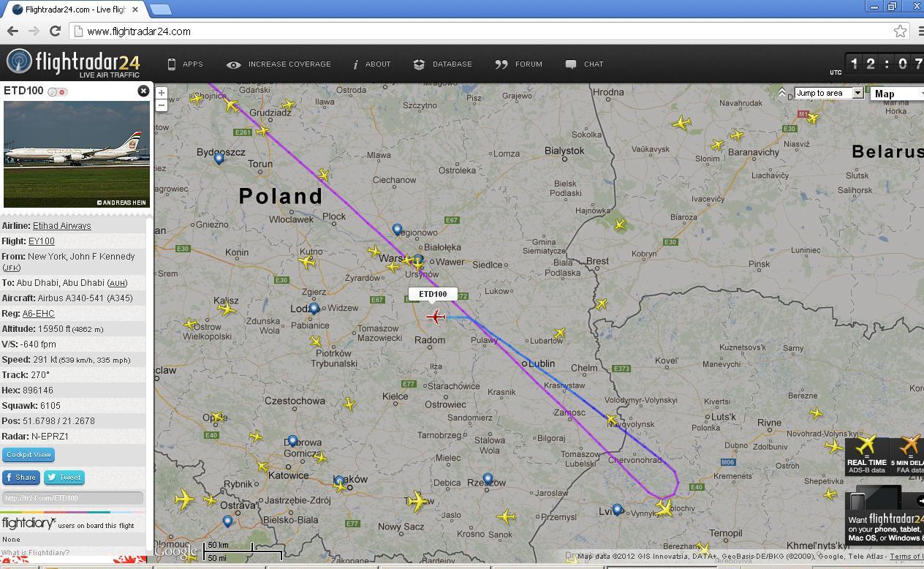Select the blue airport marker near Lviv
Image resolution: width=924 pixels, height=569 pixels.
pos(617,510)
